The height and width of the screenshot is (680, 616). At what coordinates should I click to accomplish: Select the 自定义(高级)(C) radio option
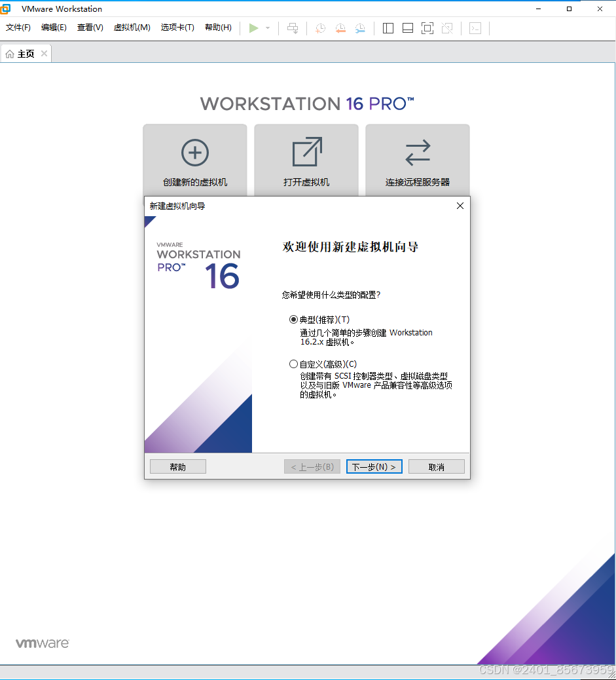293,364
